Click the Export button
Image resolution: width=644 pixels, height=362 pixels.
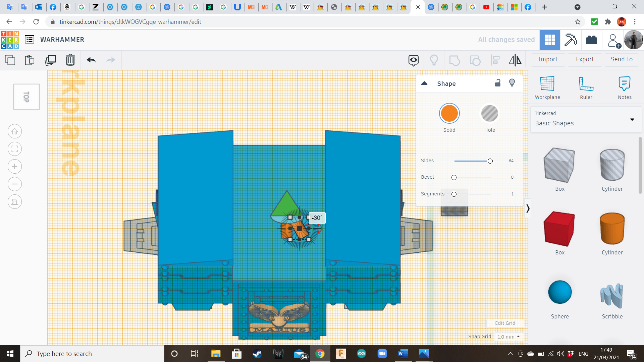pos(585,59)
